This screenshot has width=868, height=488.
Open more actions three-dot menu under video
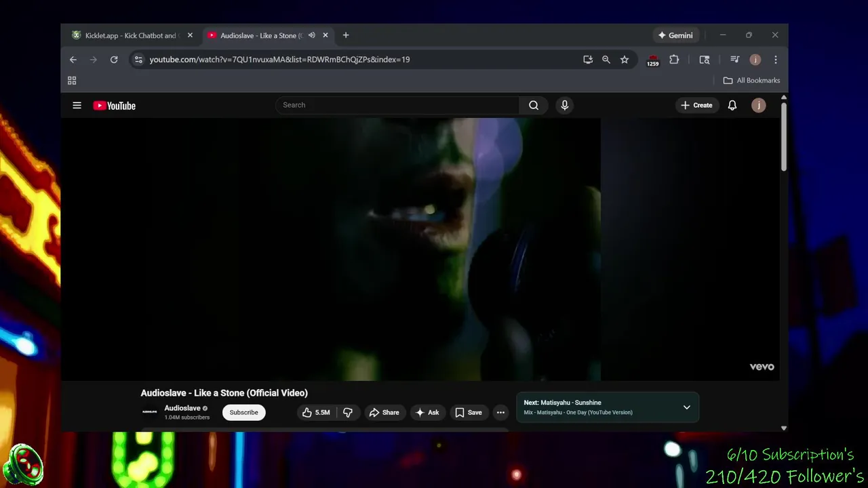coord(500,412)
